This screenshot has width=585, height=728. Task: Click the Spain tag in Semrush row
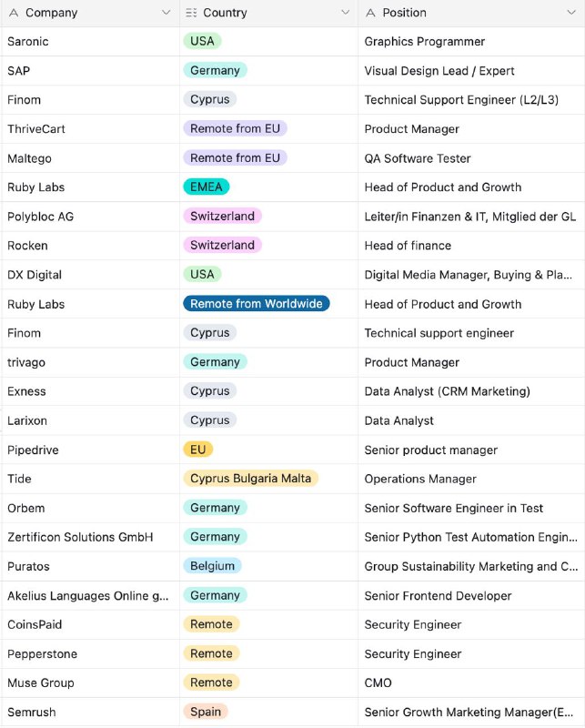click(x=206, y=712)
